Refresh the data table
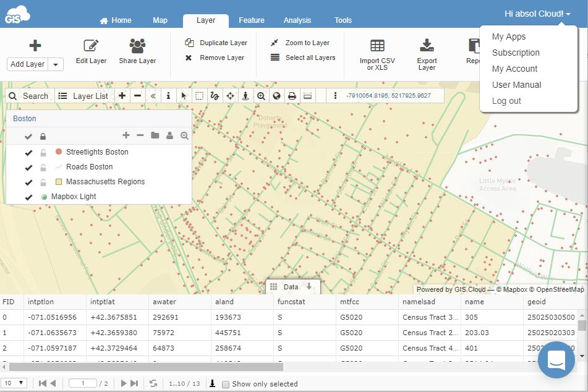The width and height of the screenshot is (588, 392). (153, 383)
